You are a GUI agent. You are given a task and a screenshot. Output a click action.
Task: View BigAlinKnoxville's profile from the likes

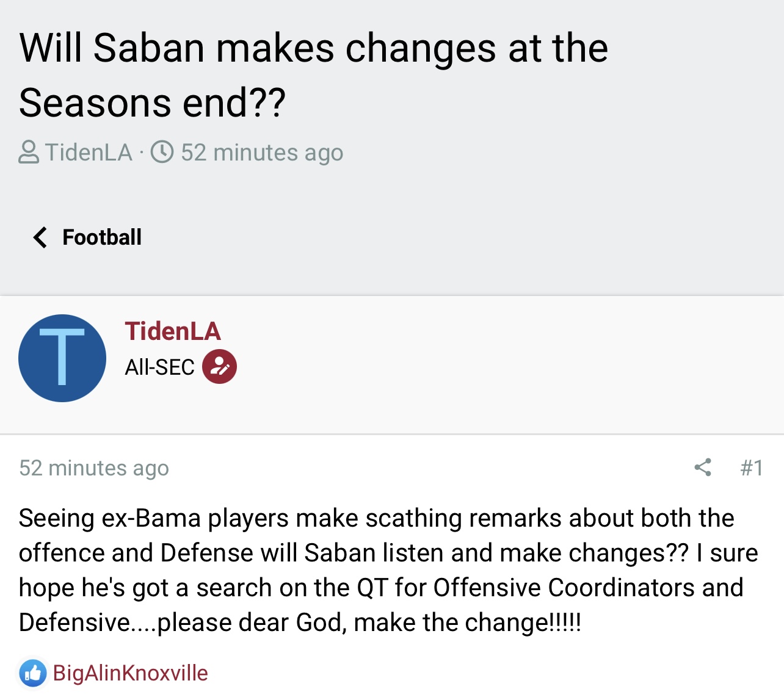pyautogui.click(x=131, y=673)
